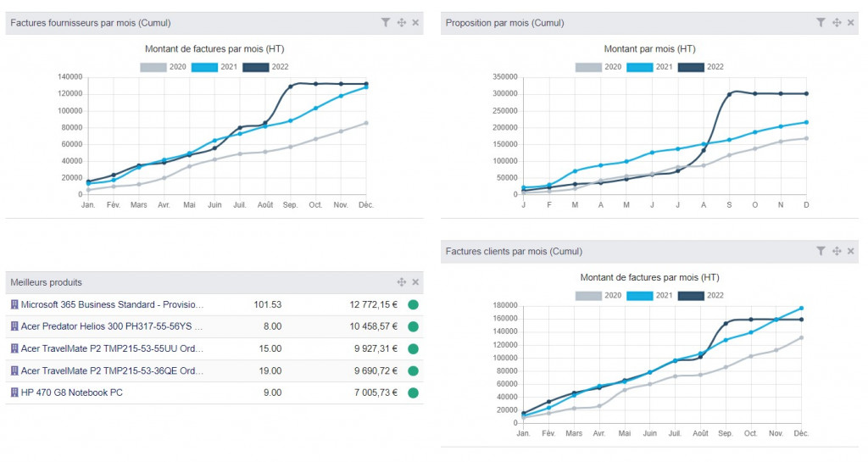The image size is (868, 462).
Task: Click 2021 December point in Factures clients chart
Action: tap(801, 309)
